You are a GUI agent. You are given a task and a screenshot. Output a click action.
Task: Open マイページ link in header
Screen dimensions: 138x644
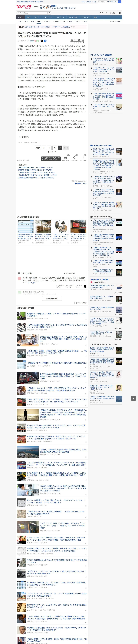pos(103,13)
